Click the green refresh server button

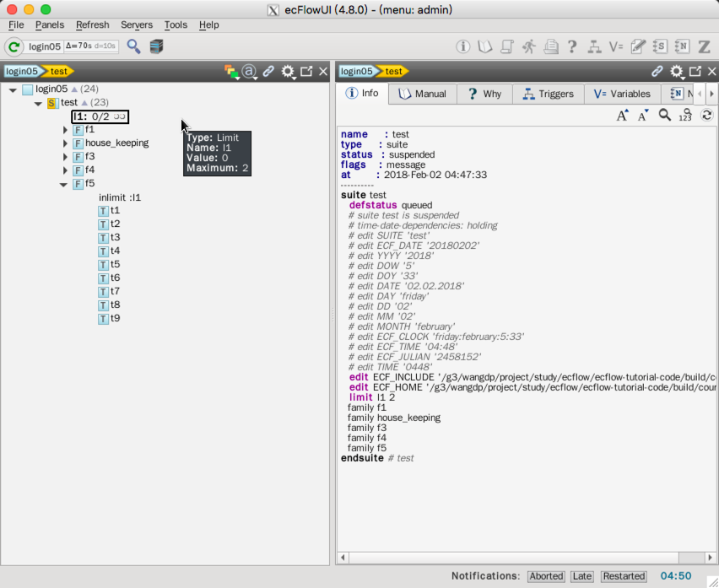pyautogui.click(x=14, y=46)
